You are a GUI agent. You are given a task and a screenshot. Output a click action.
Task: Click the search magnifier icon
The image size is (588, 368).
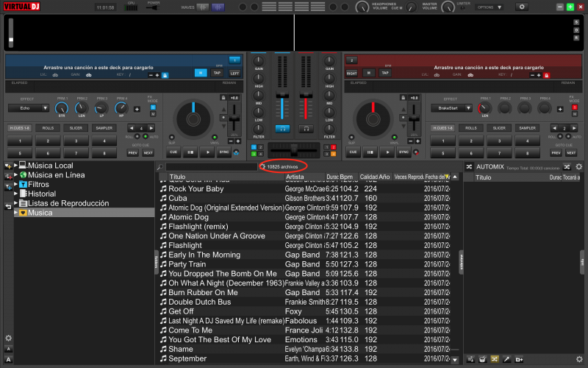(160, 167)
